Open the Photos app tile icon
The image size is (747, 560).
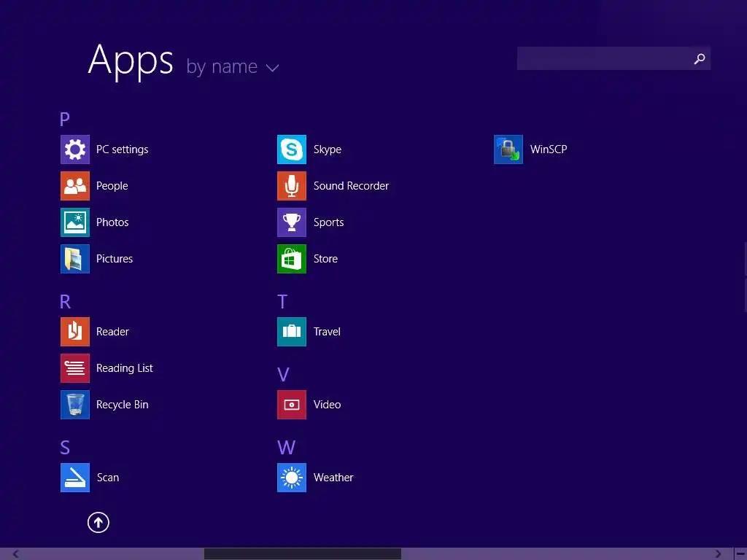[x=75, y=222]
